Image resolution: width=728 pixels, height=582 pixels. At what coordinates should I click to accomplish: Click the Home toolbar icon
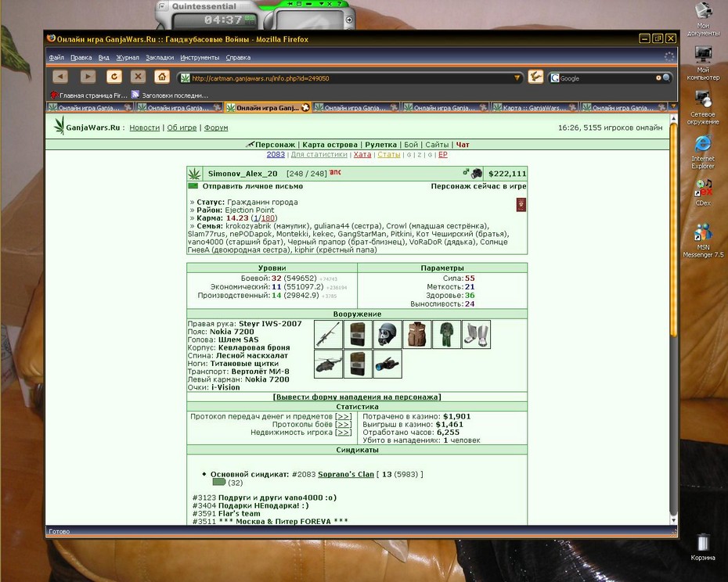[x=161, y=77]
